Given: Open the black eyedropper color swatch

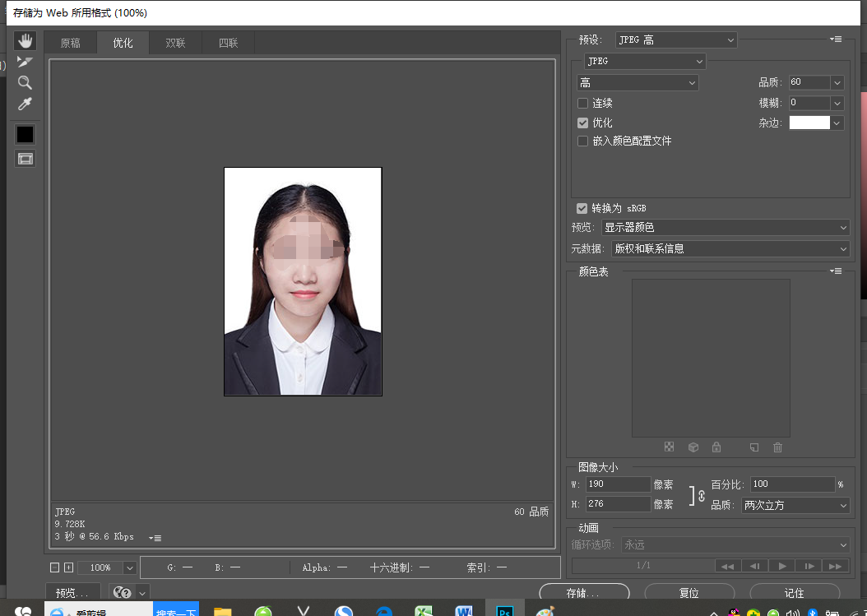Looking at the screenshot, I should [x=25, y=134].
